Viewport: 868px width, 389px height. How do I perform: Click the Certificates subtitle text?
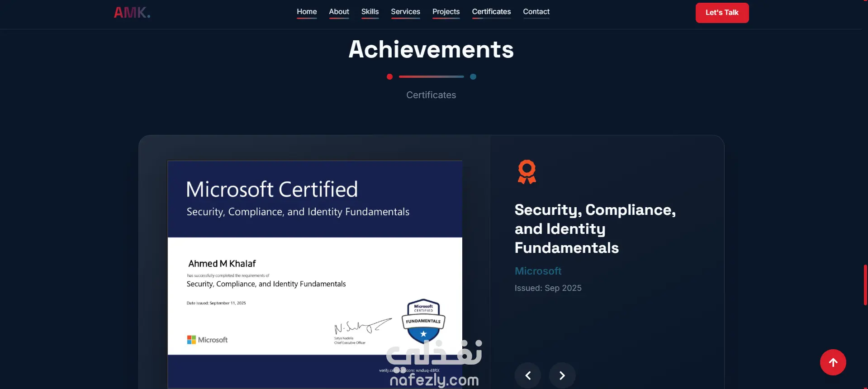[x=431, y=95]
